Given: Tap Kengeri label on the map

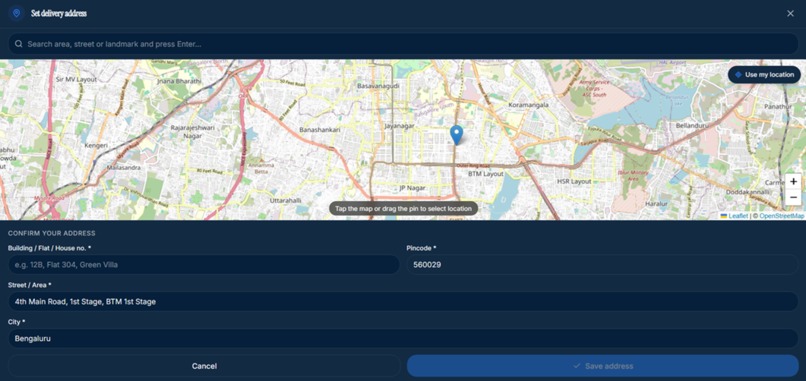Looking at the screenshot, I should coord(96,146).
